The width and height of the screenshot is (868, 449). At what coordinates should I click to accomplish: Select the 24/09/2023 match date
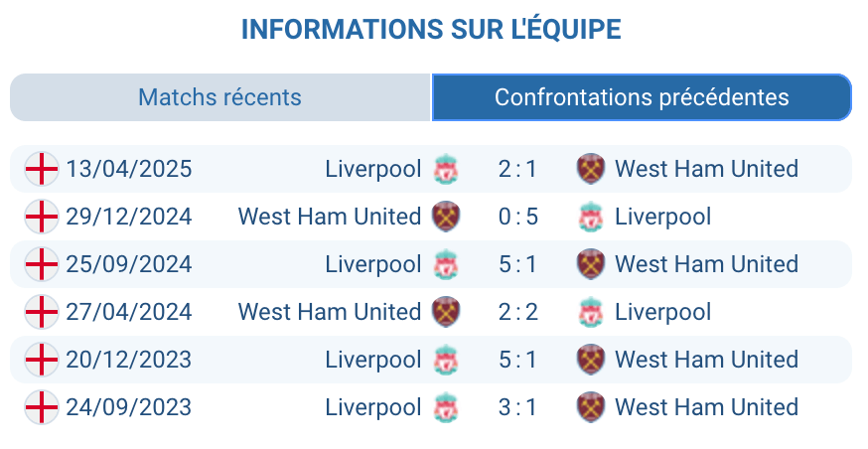tap(129, 407)
